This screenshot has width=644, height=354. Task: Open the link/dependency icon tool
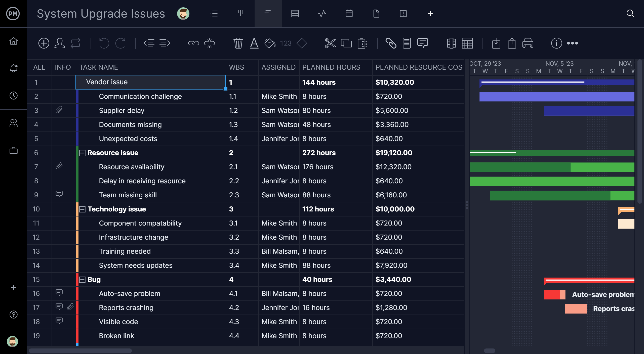coord(193,43)
